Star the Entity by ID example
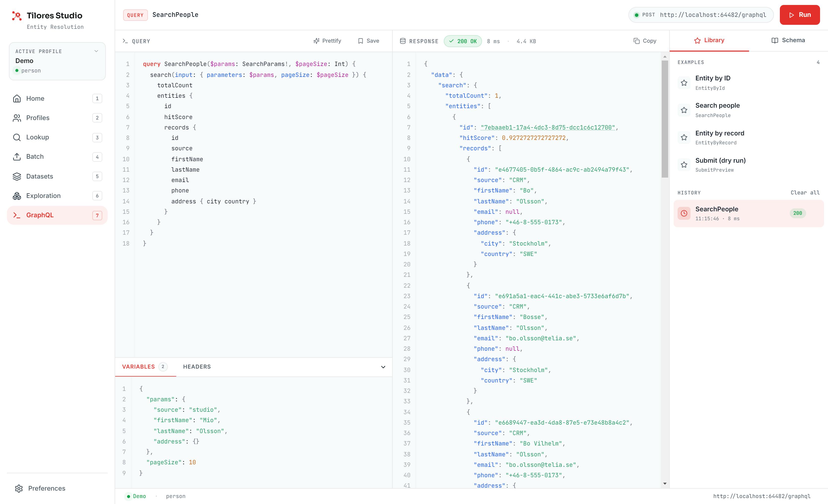828x504 pixels. point(684,83)
